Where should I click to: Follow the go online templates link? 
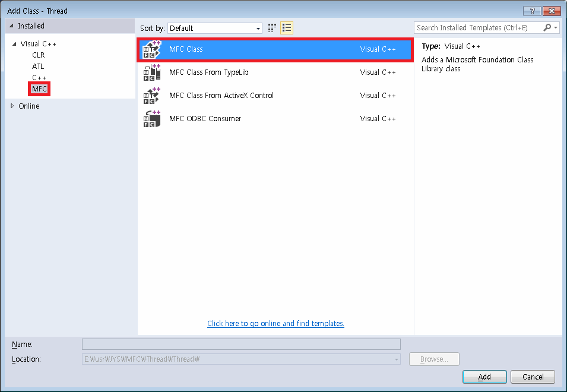[x=275, y=323]
